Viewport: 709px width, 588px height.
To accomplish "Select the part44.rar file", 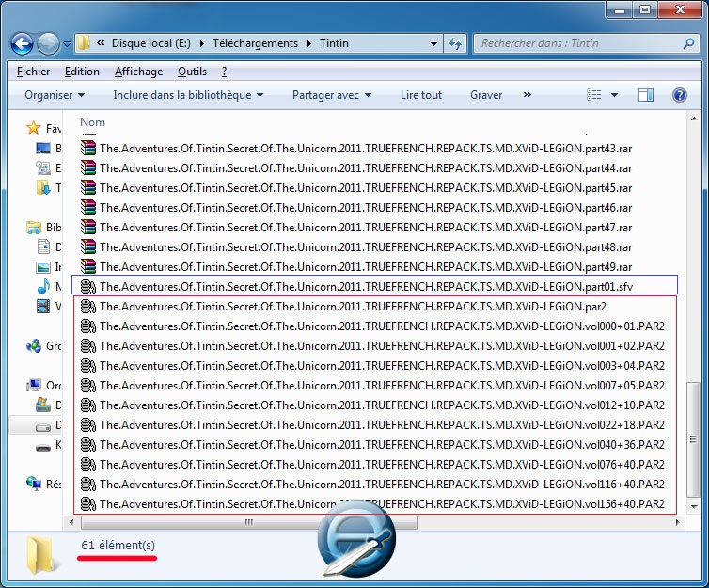I will click(x=355, y=168).
